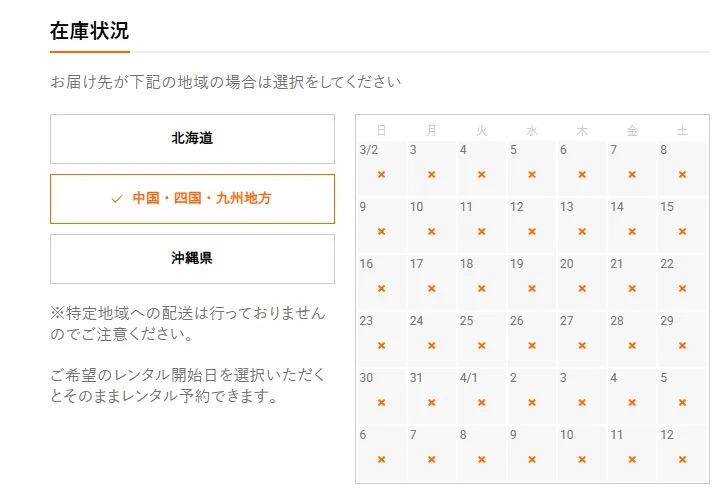This screenshot has height=498, width=727.
Task: Click the 土 weekday column header
Action: [x=682, y=130]
